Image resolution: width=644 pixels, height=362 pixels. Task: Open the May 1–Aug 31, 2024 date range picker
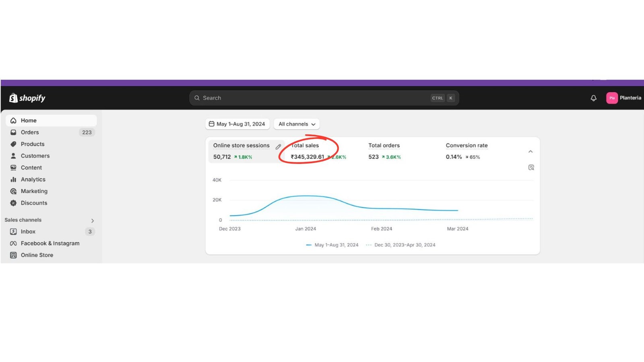[x=237, y=124]
